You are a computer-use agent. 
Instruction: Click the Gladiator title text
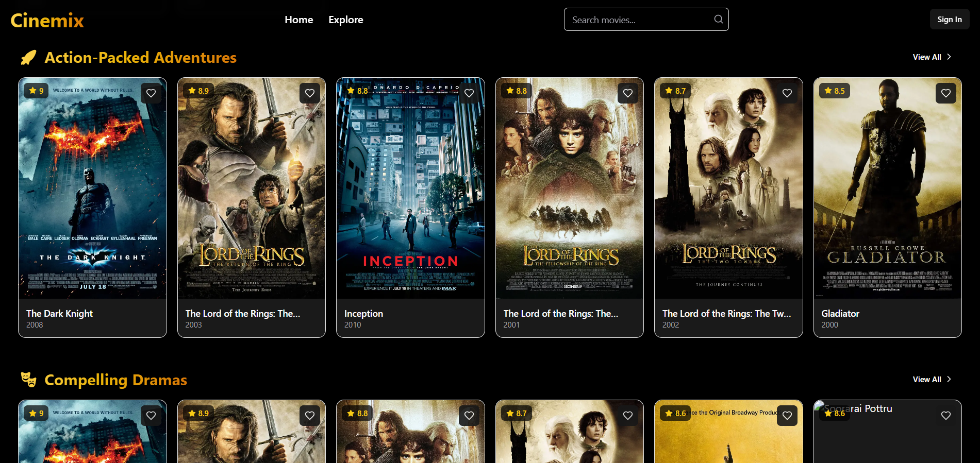[840, 314]
